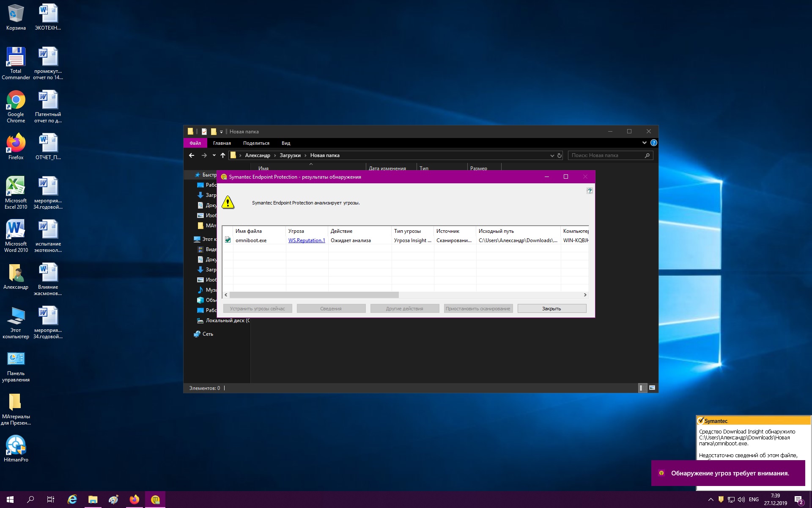812x508 pixels.
Task: Expand the Explorer ribbon chevron
Action: (644, 143)
